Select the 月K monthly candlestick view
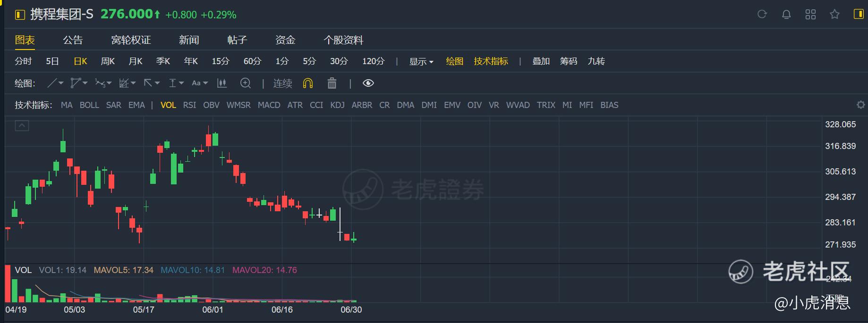Image resolution: width=868 pixels, height=323 pixels. click(136, 61)
